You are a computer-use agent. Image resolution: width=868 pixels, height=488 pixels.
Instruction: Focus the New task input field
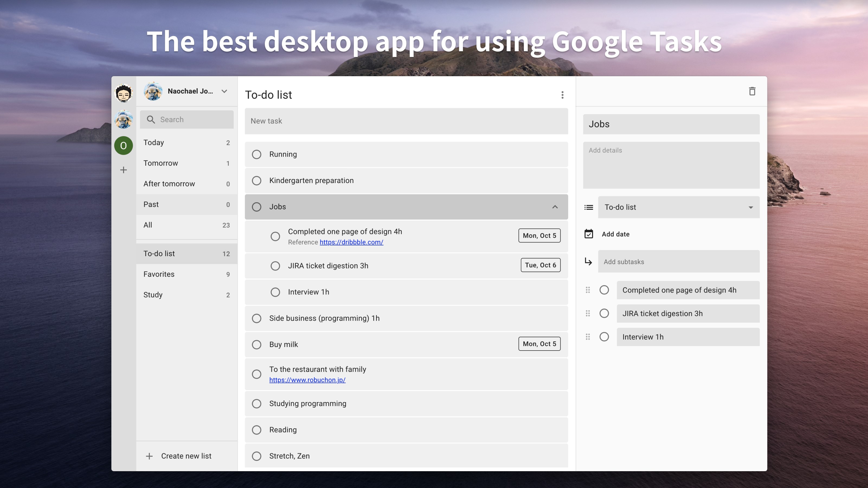[406, 121]
